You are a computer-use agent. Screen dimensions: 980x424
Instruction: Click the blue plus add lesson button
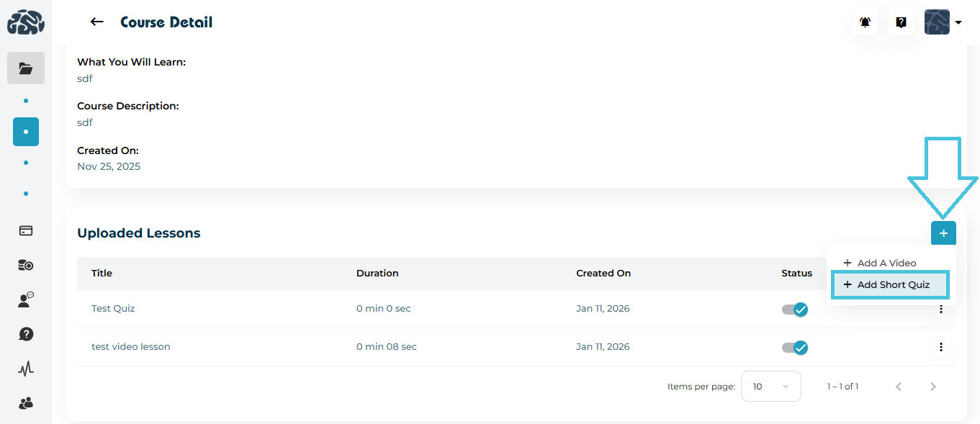pyautogui.click(x=943, y=233)
